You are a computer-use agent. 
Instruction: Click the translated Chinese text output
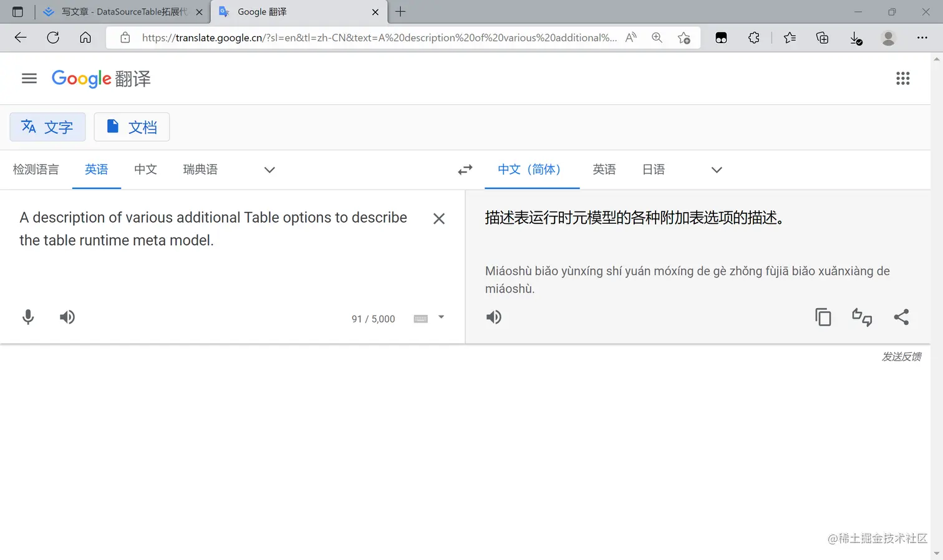coord(634,218)
